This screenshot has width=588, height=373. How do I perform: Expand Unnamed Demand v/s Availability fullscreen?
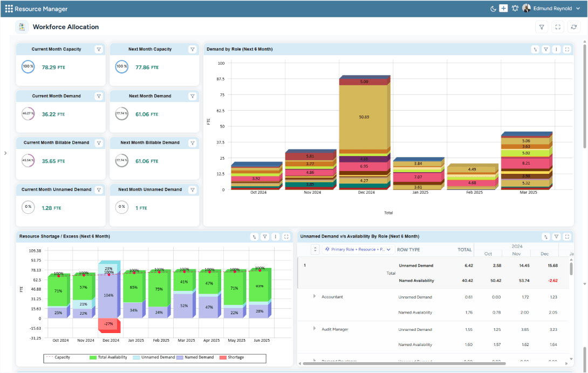point(567,236)
